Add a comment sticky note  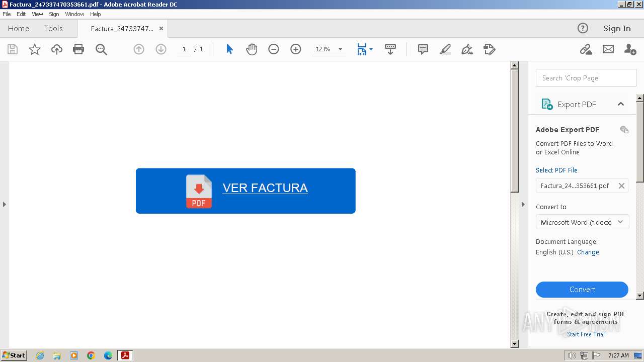(x=423, y=49)
